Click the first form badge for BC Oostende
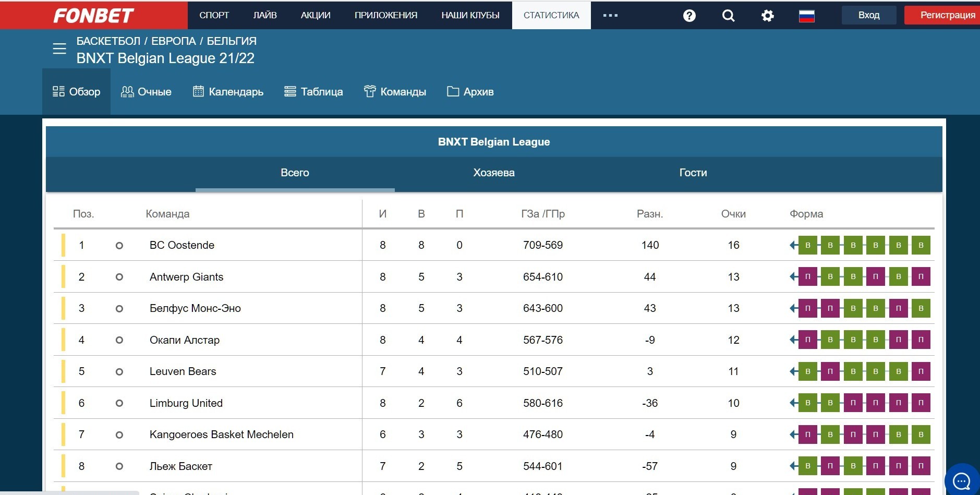980x495 pixels. 807,245
